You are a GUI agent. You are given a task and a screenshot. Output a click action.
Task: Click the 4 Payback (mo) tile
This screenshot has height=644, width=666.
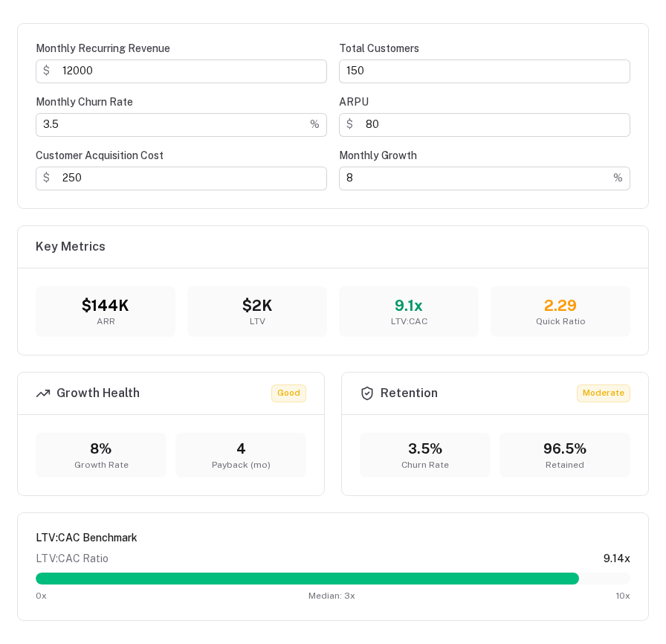tap(241, 455)
